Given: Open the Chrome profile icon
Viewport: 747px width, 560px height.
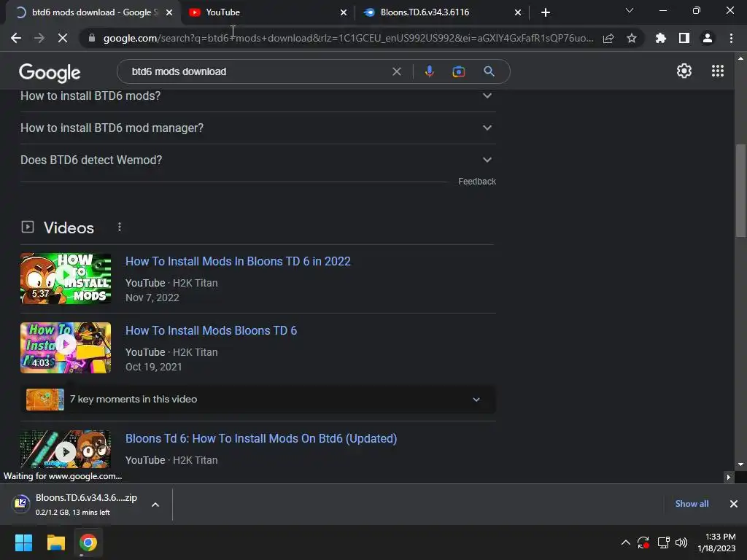Looking at the screenshot, I should [708, 38].
